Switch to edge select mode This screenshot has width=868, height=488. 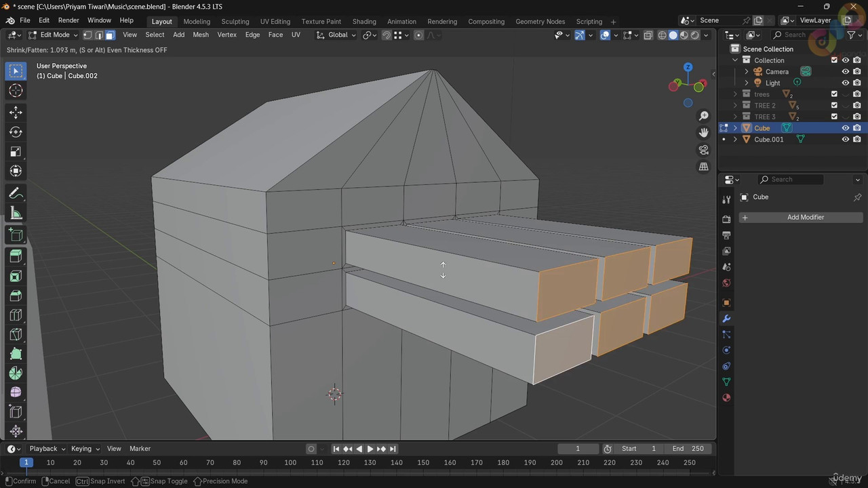(99, 35)
